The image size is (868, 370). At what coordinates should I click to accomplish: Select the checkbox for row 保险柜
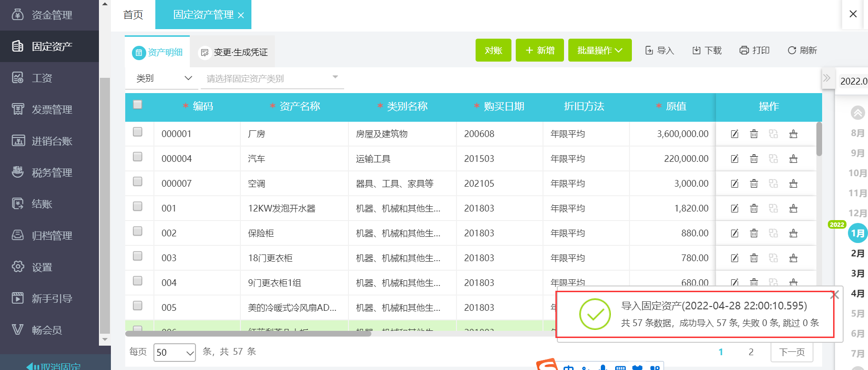click(x=138, y=231)
